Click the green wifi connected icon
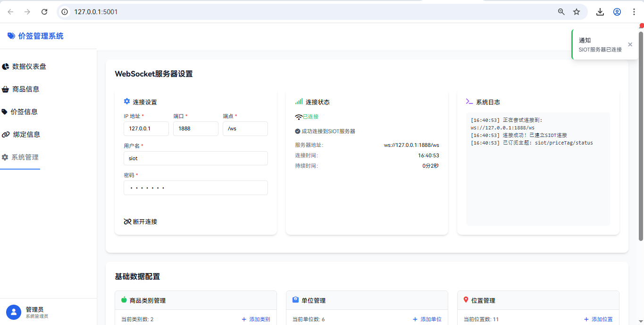The width and height of the screenshot is (644, 325). [x=299, y=117]
